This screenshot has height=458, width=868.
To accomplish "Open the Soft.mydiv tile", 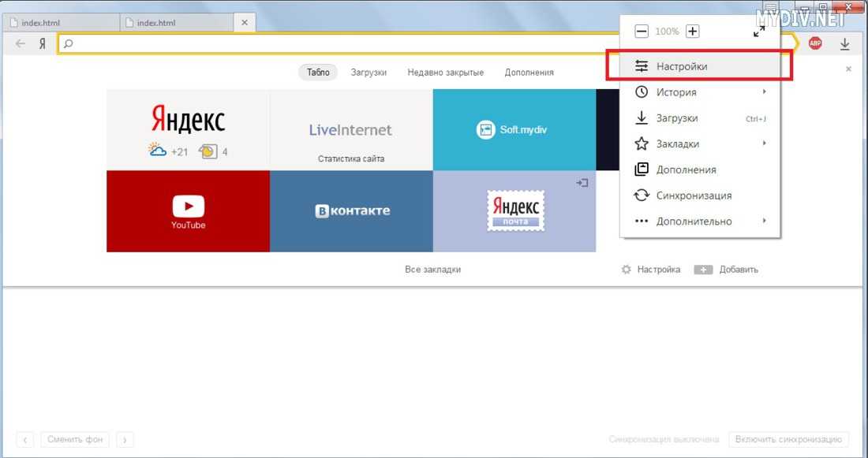I will tap(514, 129).
